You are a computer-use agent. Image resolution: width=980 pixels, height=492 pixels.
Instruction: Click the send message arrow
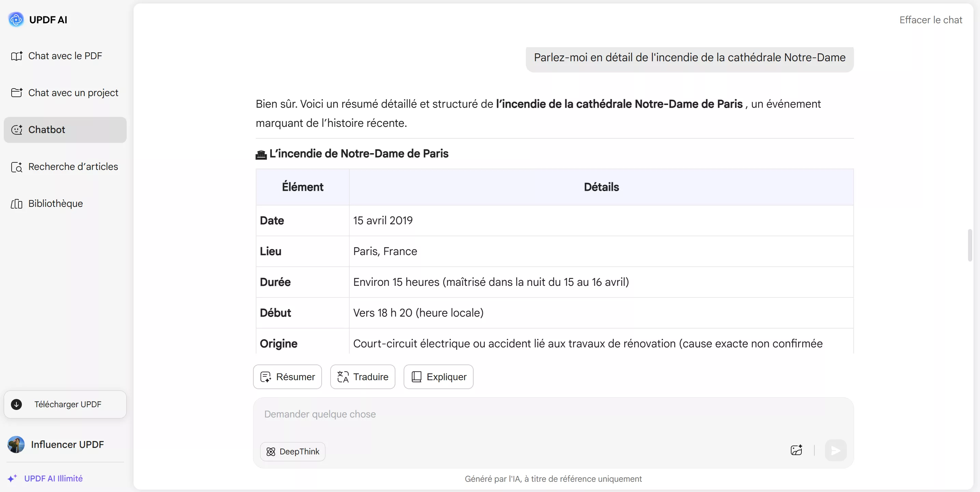pyautogui.click(x=836, y=451)
